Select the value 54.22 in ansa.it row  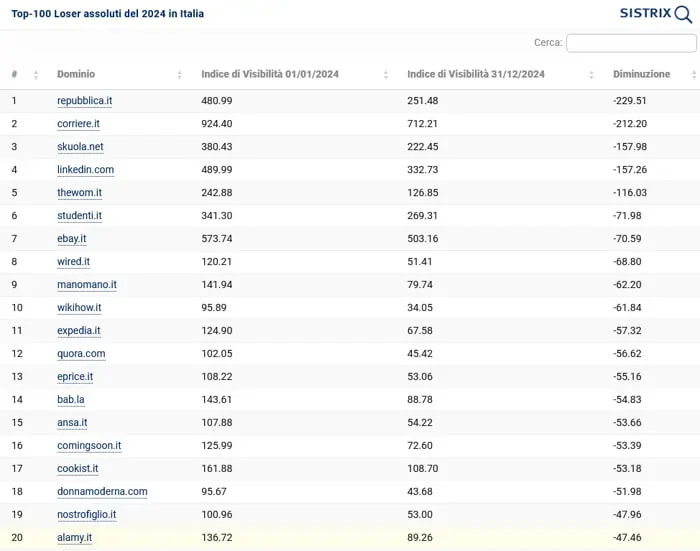point(420,423)
